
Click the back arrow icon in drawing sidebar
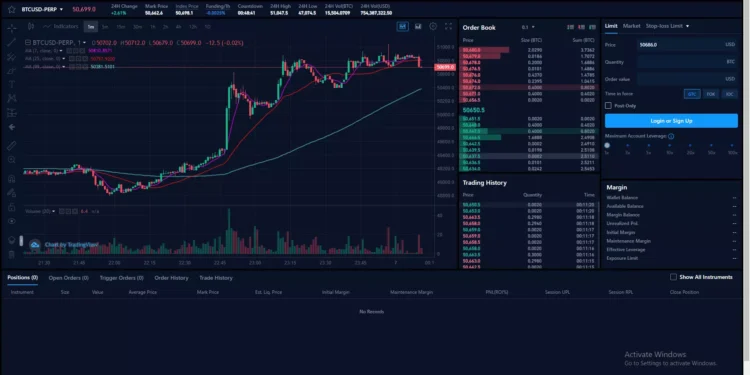11,127
